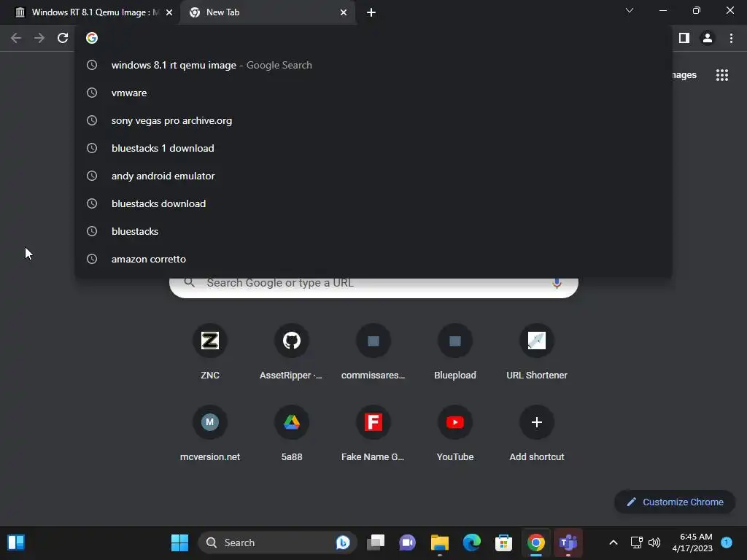The width and height of the screenshot is (747, 560).
Task: Open the AssetRipper GitHub shortcut
Action: click(292, 351)
